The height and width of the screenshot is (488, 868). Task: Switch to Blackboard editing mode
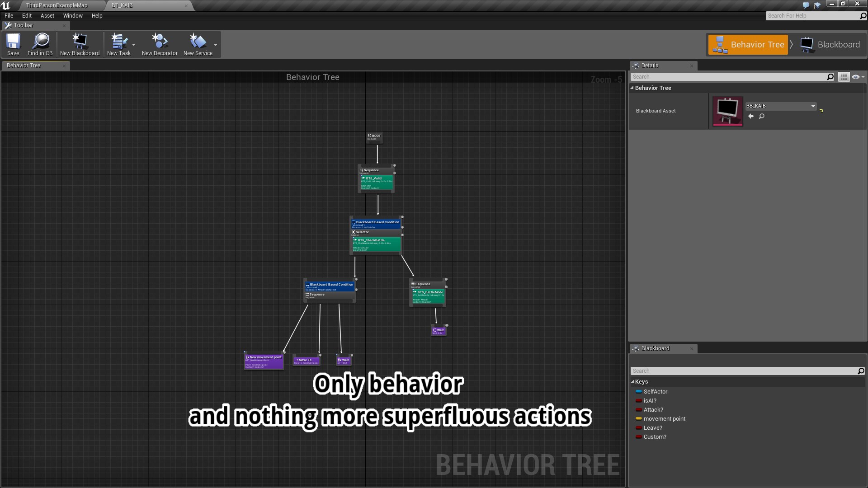(x=830, y=44)
